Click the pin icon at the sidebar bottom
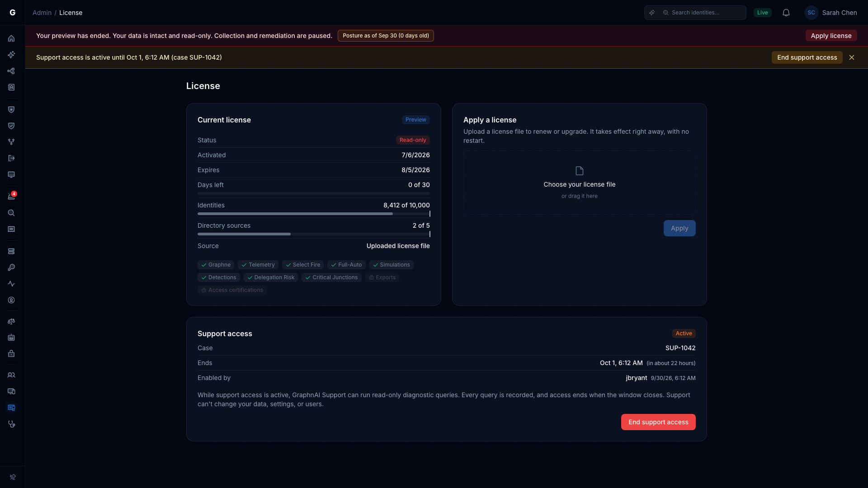Image resolution: width=868 pixels, height=488 pixels. [x=13, y=477]
